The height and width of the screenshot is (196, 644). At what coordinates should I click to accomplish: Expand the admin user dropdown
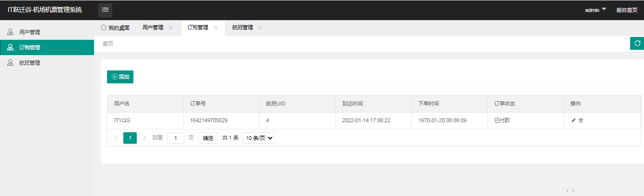(596, 10)
